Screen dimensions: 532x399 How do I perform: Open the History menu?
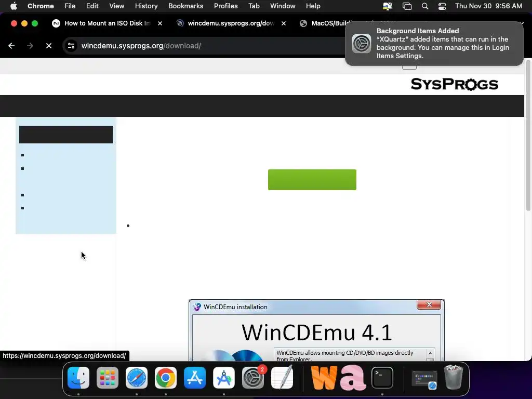pos(146,6)
